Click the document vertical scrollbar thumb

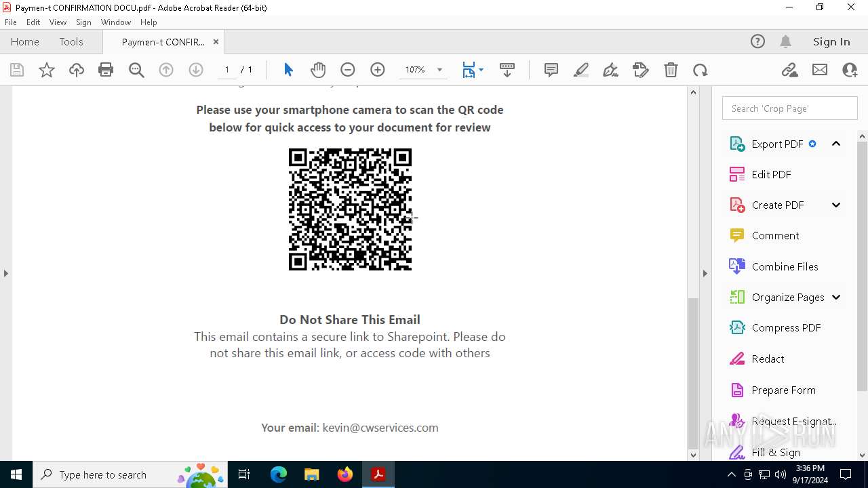(x=693, y=373)
